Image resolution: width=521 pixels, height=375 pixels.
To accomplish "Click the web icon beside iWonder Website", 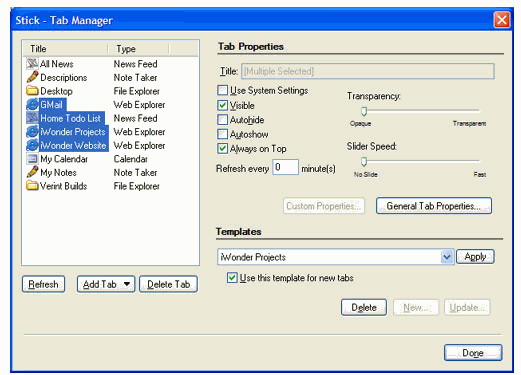I will point(32,145).
